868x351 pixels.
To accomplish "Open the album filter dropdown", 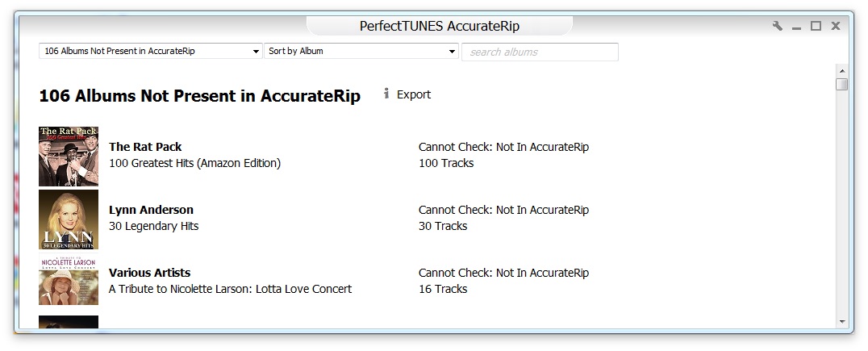I will [151, 51].
